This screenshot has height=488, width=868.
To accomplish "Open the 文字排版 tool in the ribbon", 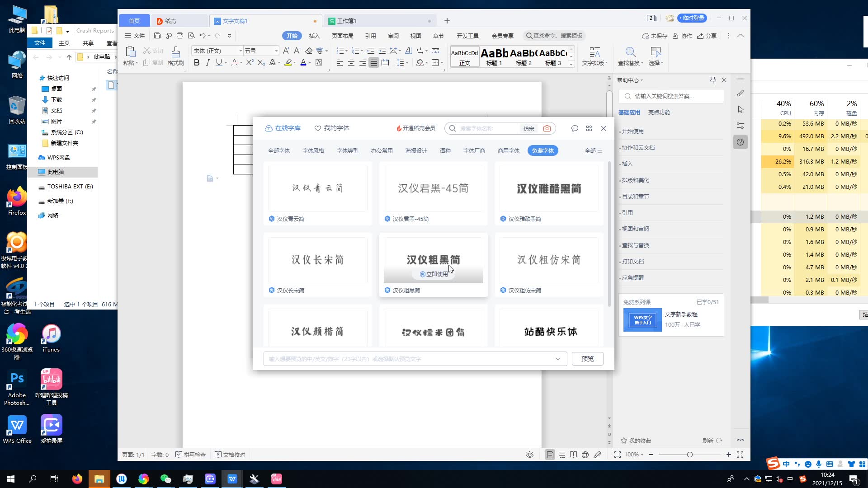I will tap(594, 56).
